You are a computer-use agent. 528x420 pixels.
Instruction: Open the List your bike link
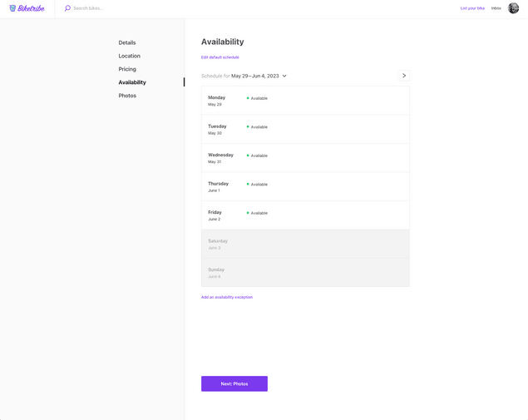[472, 8]
